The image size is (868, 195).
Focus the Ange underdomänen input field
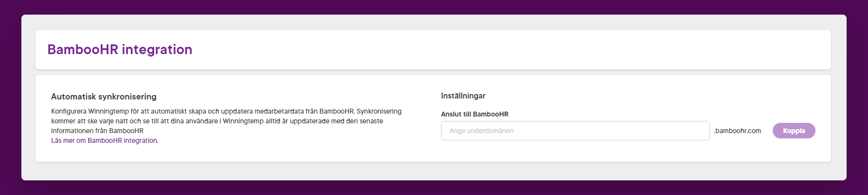click(575, 131)
